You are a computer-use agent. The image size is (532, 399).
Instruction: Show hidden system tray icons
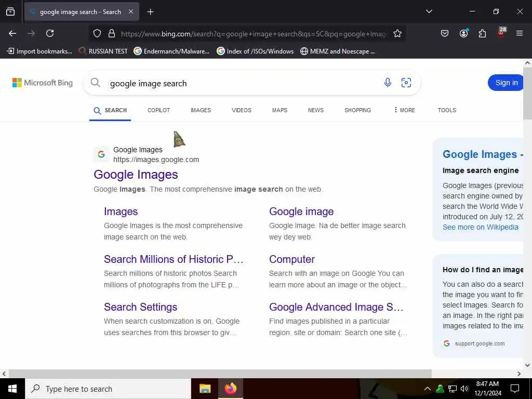(x=427, y=389)
